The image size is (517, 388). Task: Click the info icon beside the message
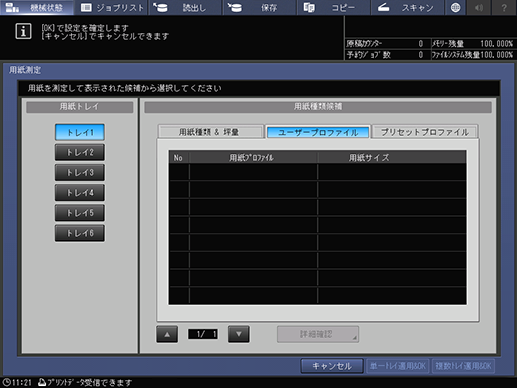(x=23, y=31)
